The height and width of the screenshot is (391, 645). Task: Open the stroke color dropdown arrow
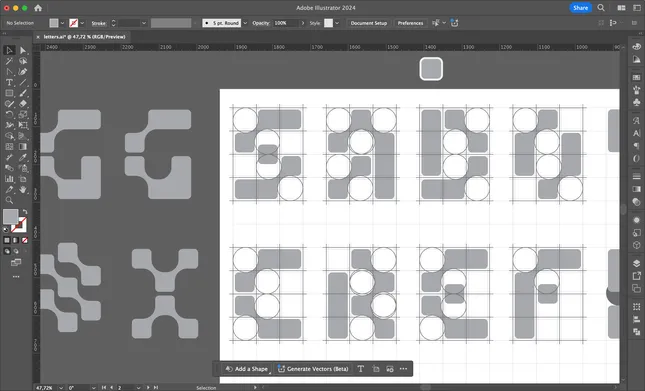click(x=82, y=23)
